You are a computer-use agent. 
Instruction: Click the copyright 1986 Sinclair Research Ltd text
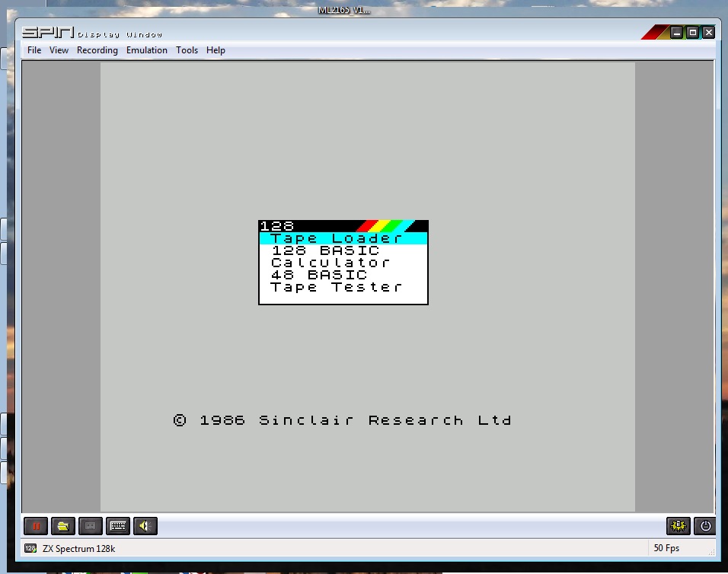(x=343, y=420)
